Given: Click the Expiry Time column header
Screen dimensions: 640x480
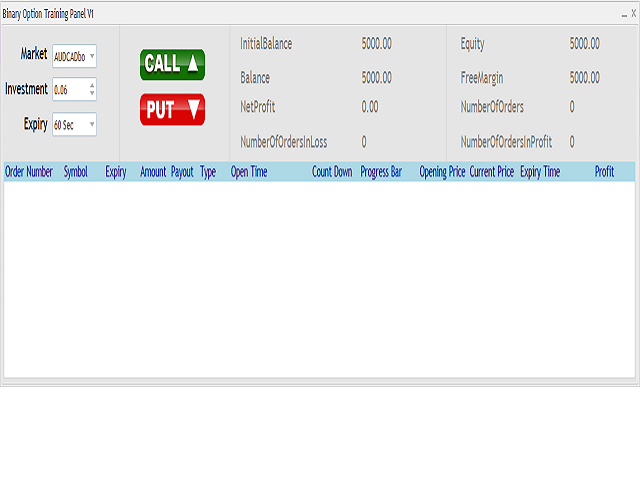Looking at the screenshot, I should coord(540,172).
